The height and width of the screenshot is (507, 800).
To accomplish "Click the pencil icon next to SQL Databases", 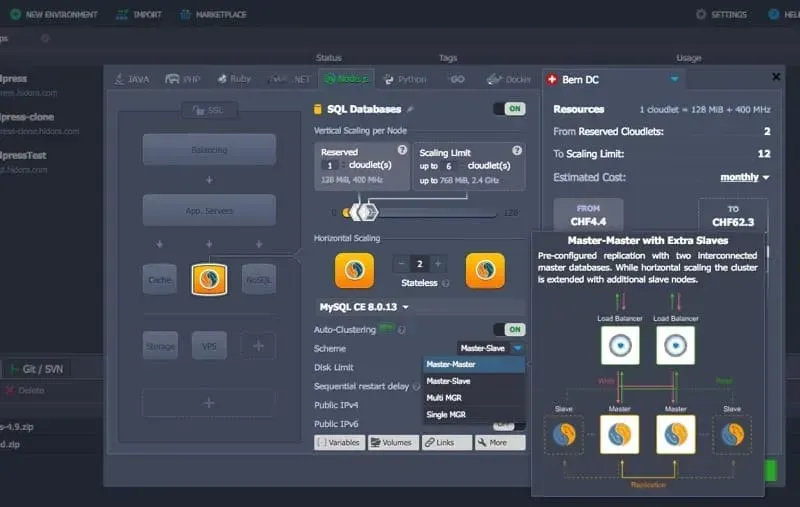I will click(x=410, y=109).
